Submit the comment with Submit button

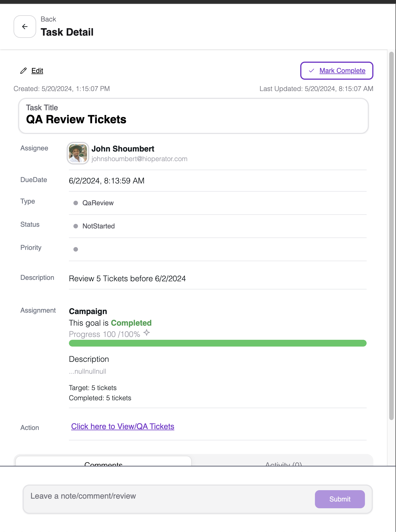[340, 499]
